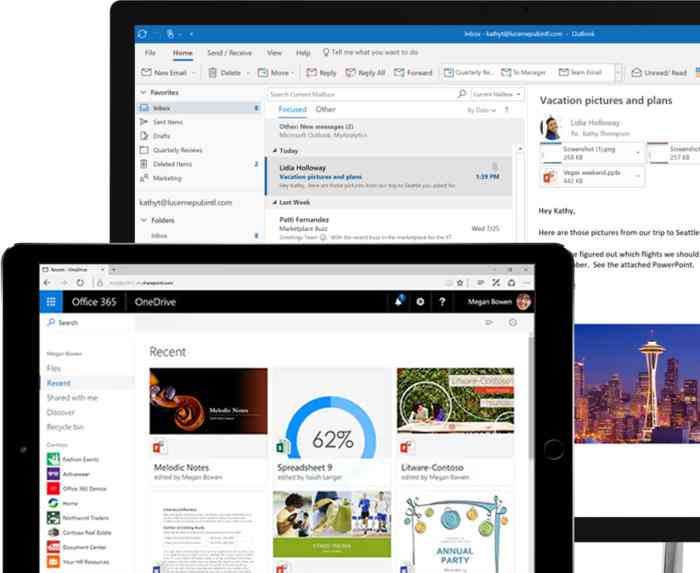Open the notifications bell in OneDrive
This screenshot has height=573, width=700.
click(x=399, y=301)
